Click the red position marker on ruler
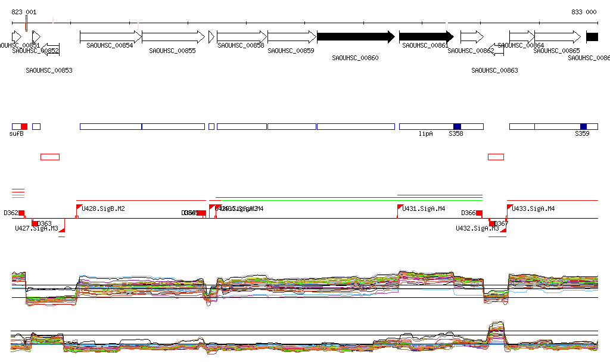Screen dimensions: 610x364 pyautogui.click(x=27, y=23)
